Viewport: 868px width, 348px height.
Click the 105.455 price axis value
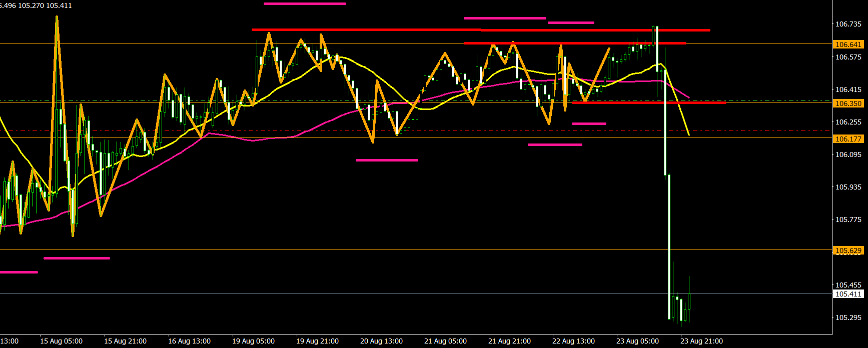tap(848, 285)
